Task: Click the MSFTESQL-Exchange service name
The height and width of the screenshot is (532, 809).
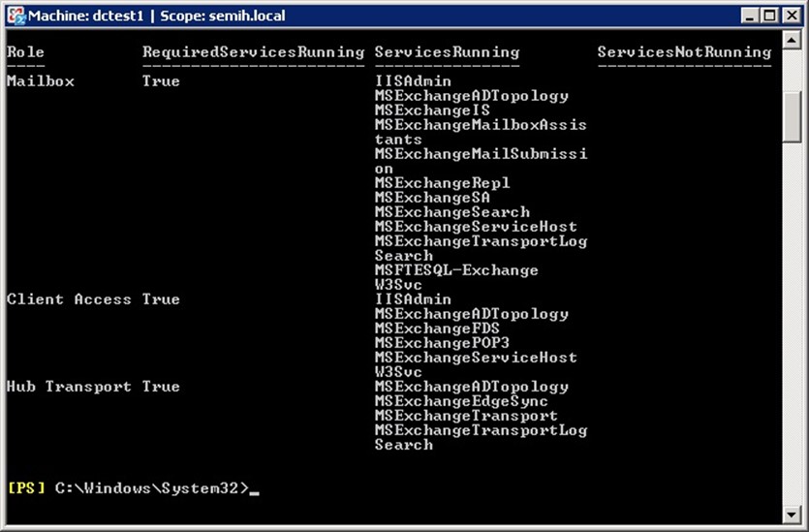Action: (456, 270)
